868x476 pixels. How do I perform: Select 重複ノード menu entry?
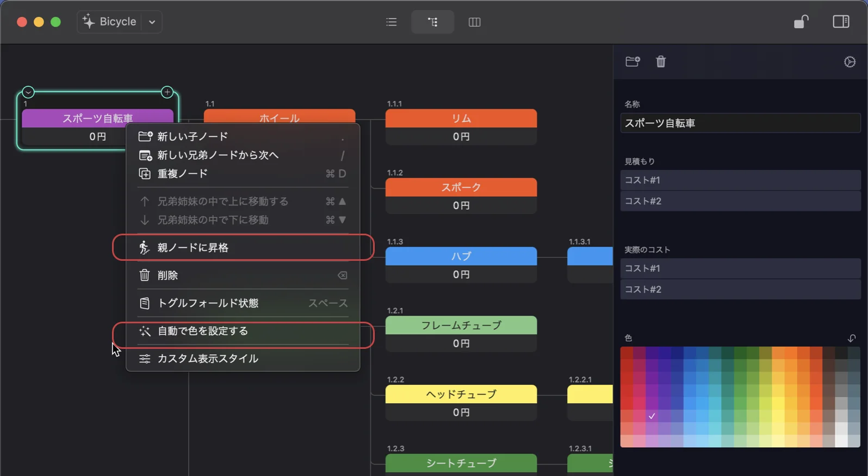pyautogui.click(x=243, y=174)
